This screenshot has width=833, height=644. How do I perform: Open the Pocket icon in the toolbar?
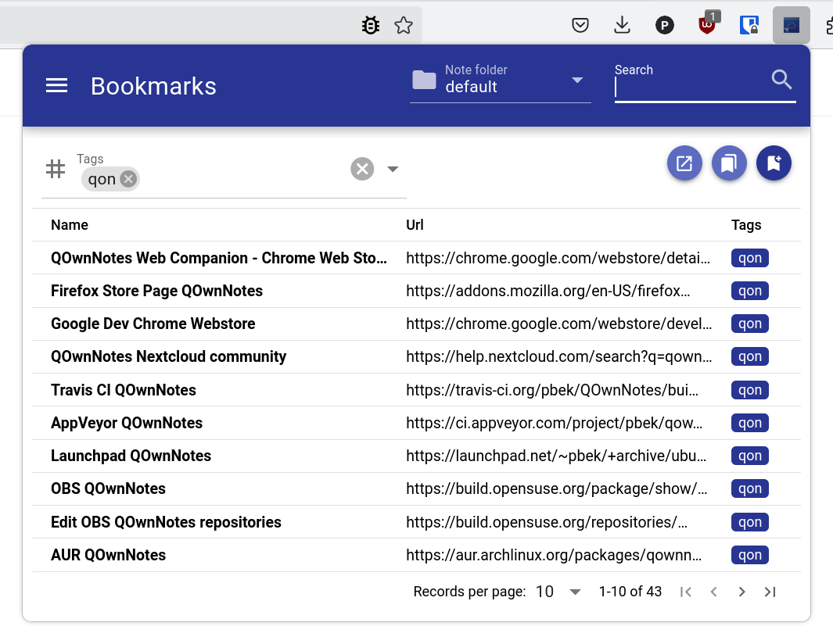[x=580, y=24]
